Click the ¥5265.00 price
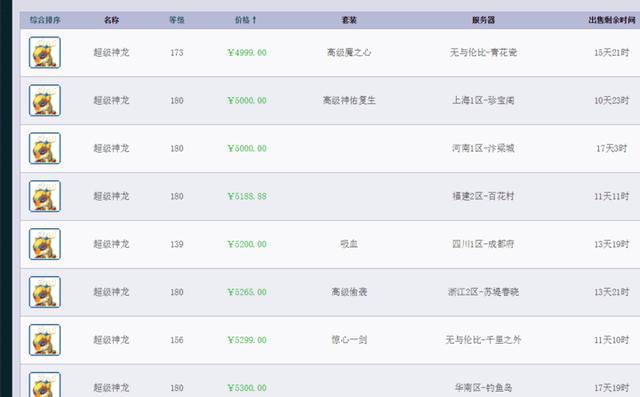Image resolution: width=640 pixels, height=397 pixels. (x=247, y=292)
